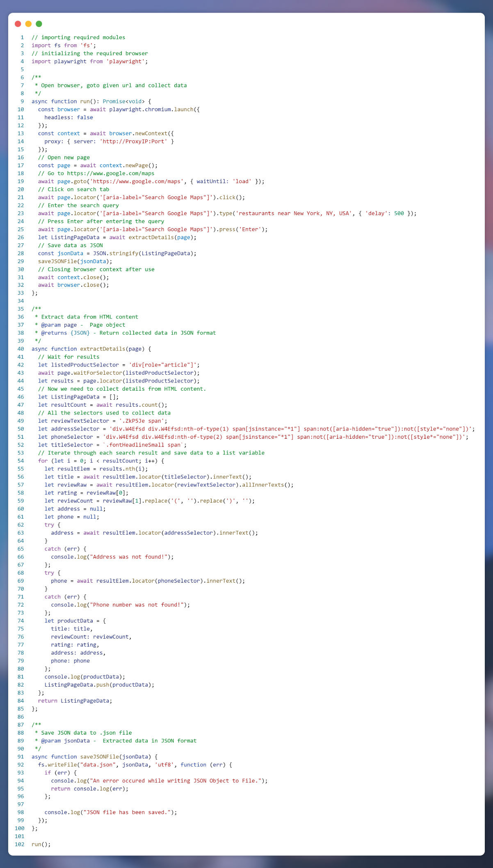
Task: Click the 'Phone number was not found!' log line
Action: [x=121, y=605]
